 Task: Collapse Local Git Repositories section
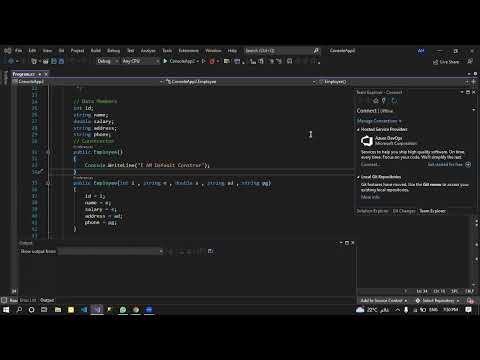358,177
